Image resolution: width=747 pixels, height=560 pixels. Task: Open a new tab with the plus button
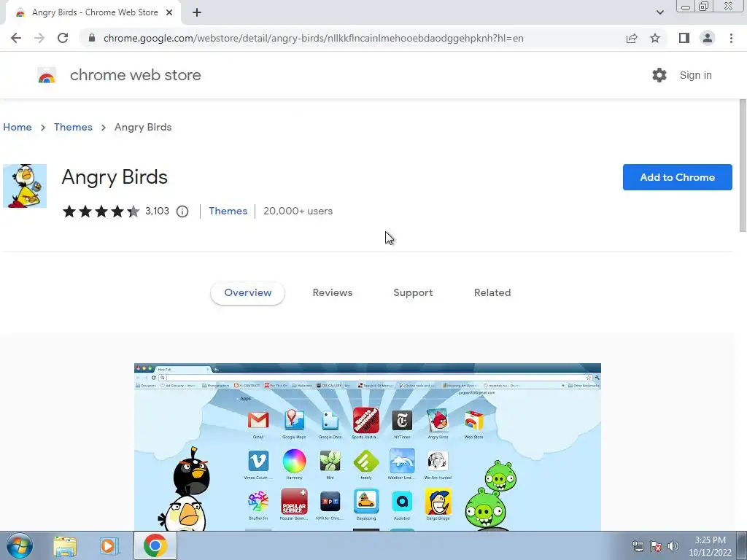[x=197, y=13]
